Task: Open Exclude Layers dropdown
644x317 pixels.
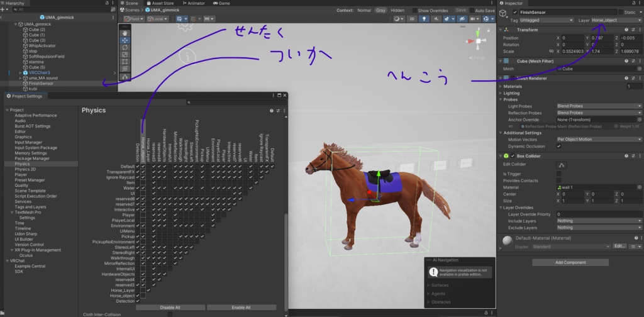Action: point(599,227)
